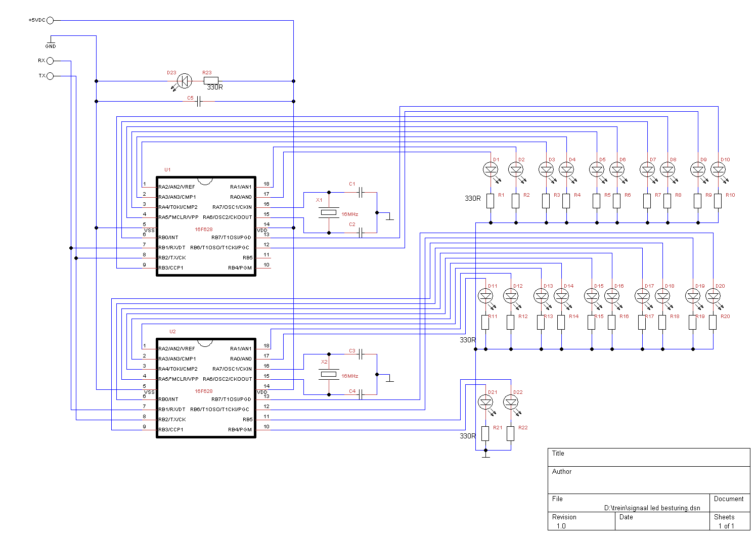The height and width of the screenshot is (536, 756).
Task: Click the GND symbol at top left
Action: 51,43
